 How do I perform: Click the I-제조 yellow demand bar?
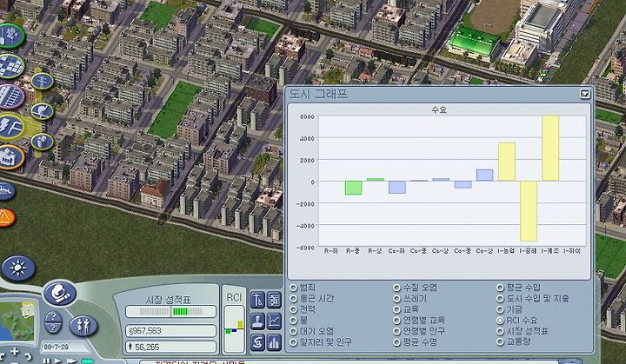tap(550, 148)
